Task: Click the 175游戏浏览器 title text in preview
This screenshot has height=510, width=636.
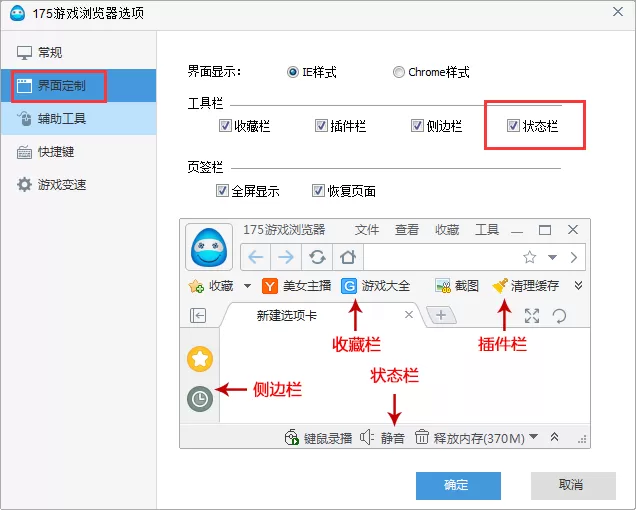Action: [x=284, y=230]
